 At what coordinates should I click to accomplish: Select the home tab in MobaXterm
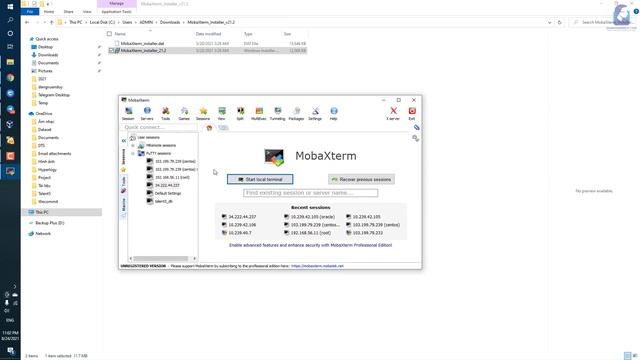point(209,128)
